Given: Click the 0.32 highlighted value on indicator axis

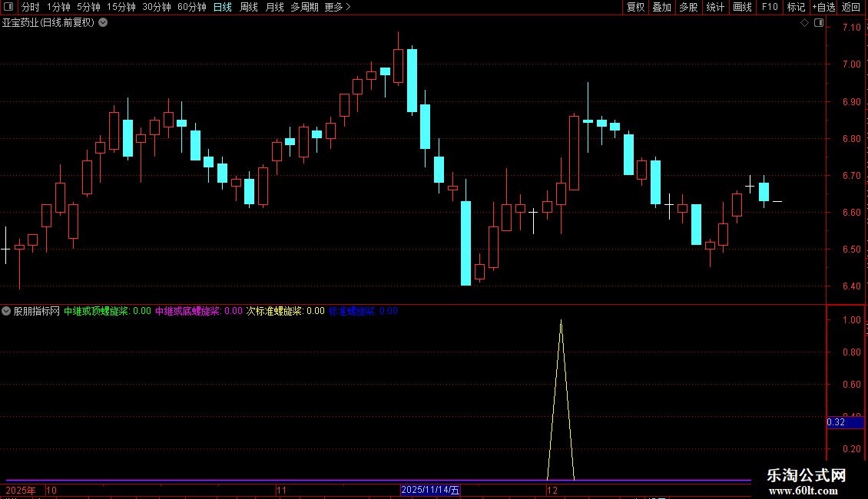Looking at the screenshot, I should click(x=845, y=422).
